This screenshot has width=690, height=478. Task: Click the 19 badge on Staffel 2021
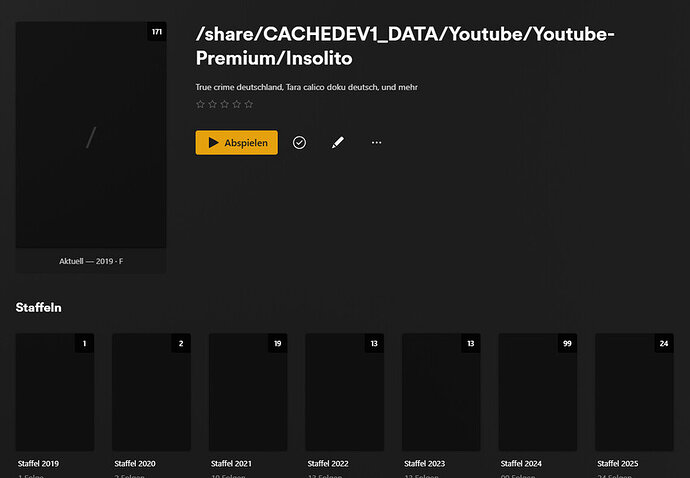278,343
